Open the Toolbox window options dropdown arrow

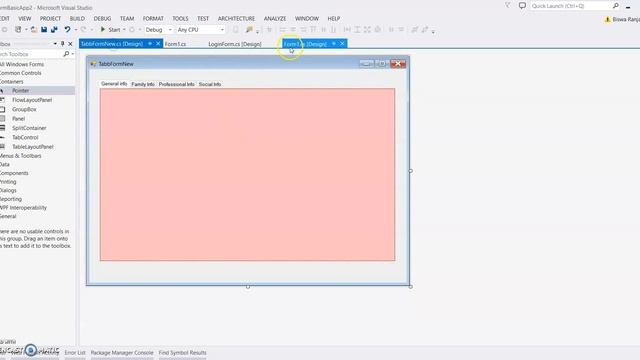point(55,44)
